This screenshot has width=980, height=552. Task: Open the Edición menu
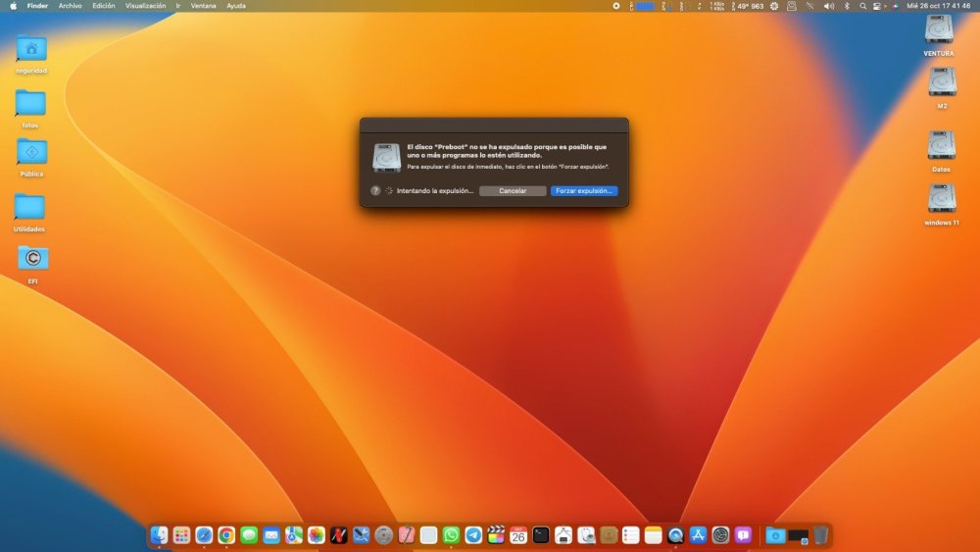tap(104, 6)
